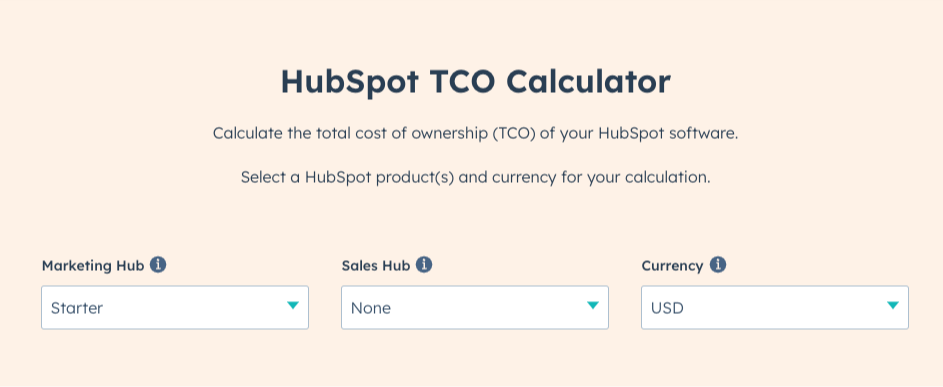Viewport: 943px width, 387px height.
Task: Click the 'Currency' field label
Action: click(672, 265)
